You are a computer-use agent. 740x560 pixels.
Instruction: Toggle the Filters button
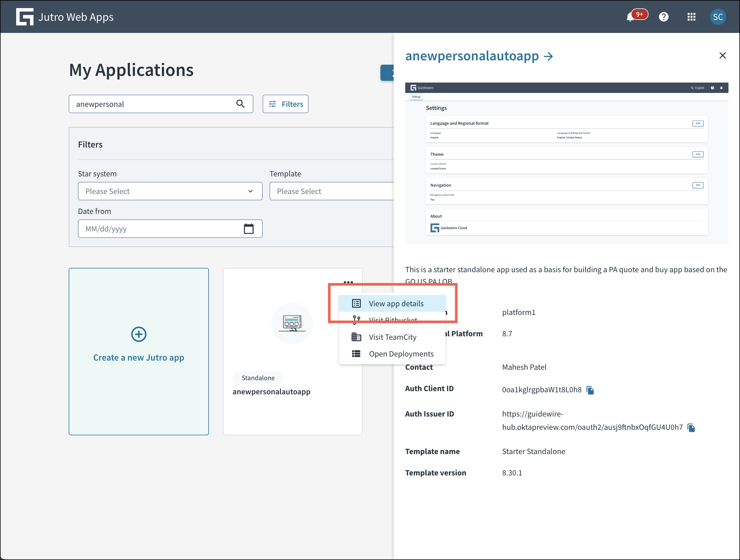pos(285,104)
